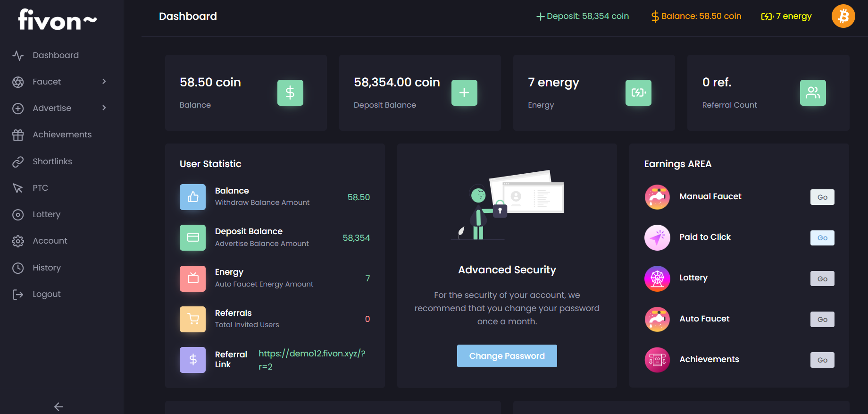Image resolution: width=868 pixels, height=414 pixels.
Task: Click the purple dollar Referral Link icon
Action: coord(192,360)
